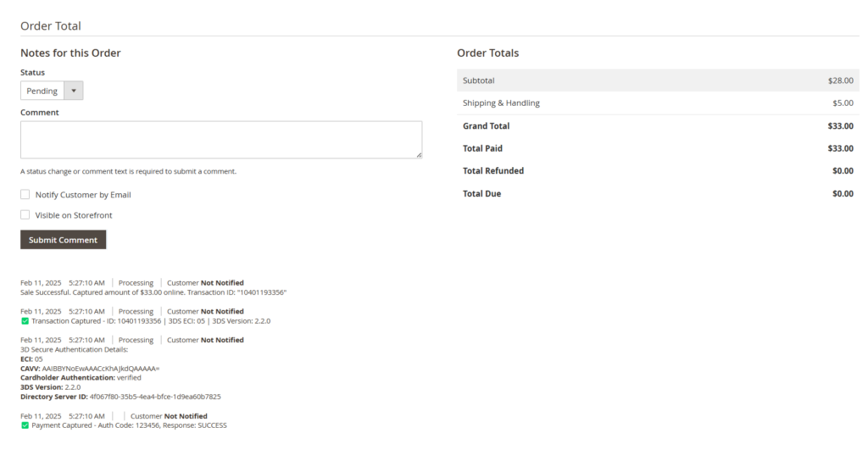This screenshot has height=472, width=868.
Task: Click the Status dropdown arrow button
Action: pos(74,91)
